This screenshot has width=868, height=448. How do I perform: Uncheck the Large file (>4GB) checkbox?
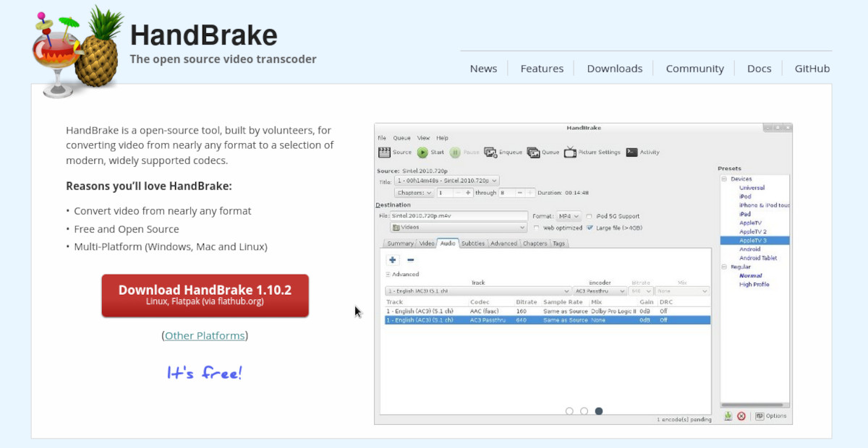(590, 228)
